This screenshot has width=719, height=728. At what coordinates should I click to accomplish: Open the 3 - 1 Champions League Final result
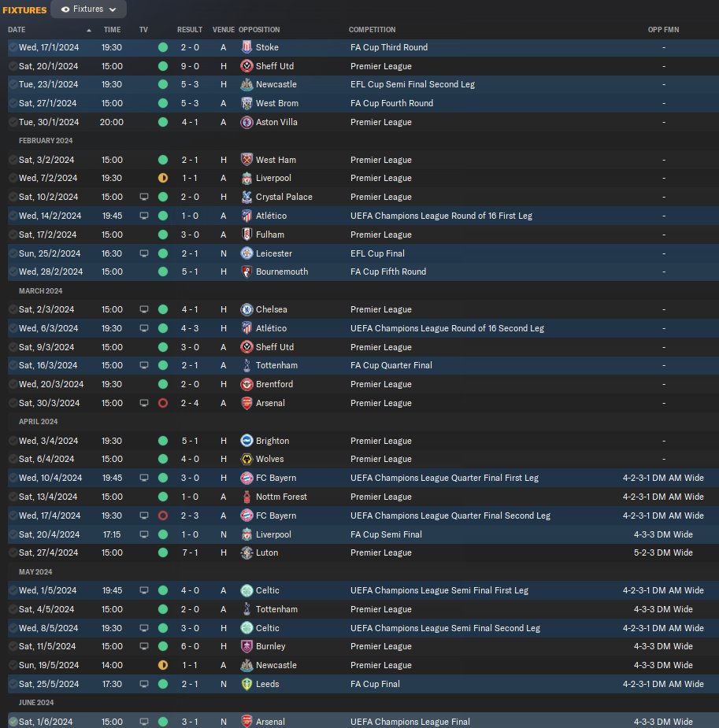click(190, 722)
